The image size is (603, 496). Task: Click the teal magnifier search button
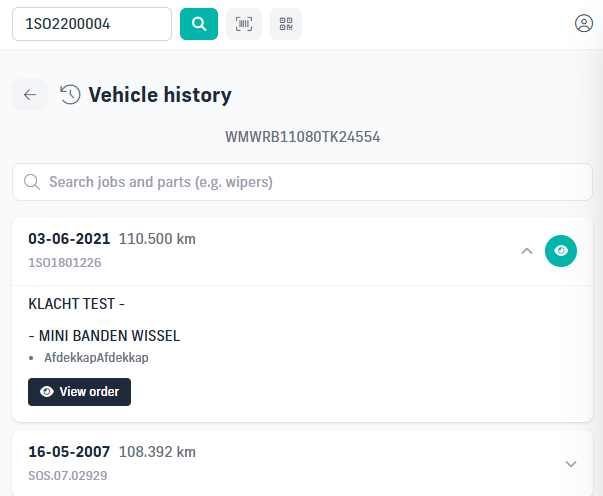pos(199,24)
